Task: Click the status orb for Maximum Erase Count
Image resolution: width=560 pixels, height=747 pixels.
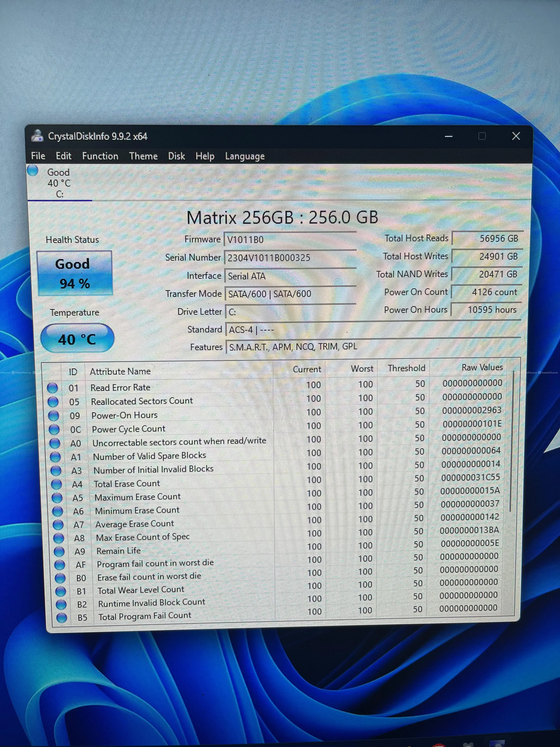Action: pos(57,497)
